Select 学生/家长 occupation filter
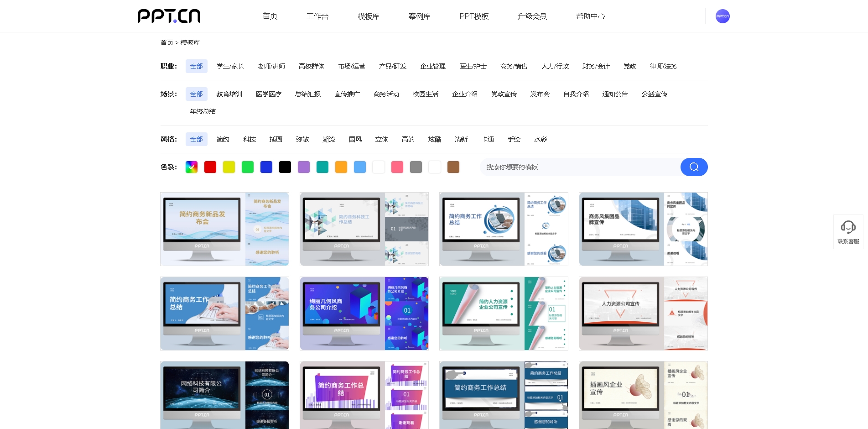 [x=230, y=66]
